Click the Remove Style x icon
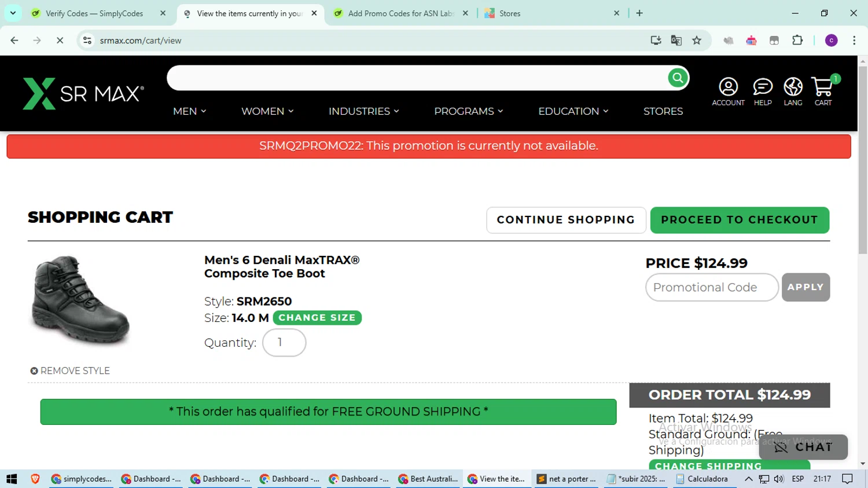Viewport: 868px width, 488px height. tap(34, 371)
